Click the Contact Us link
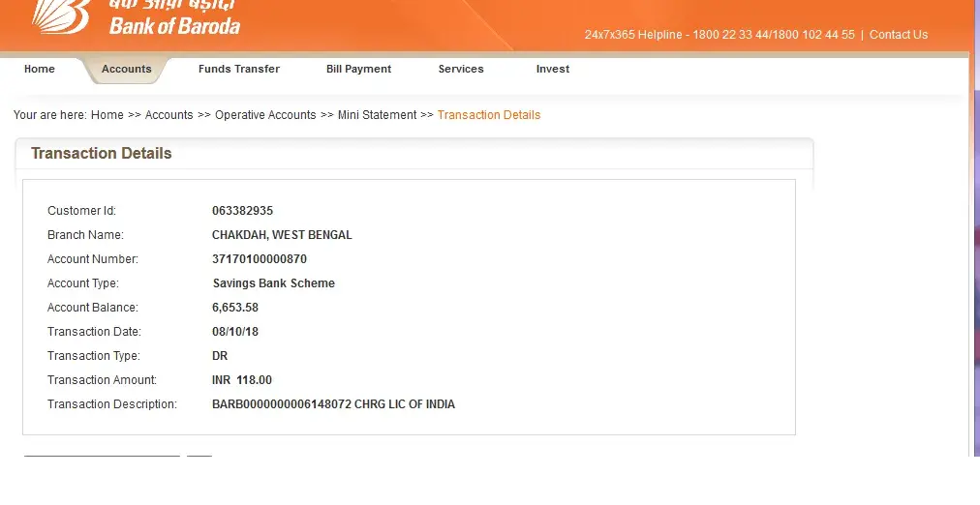Viewport: 980px width, 505px height. click(x=898, y=35)
